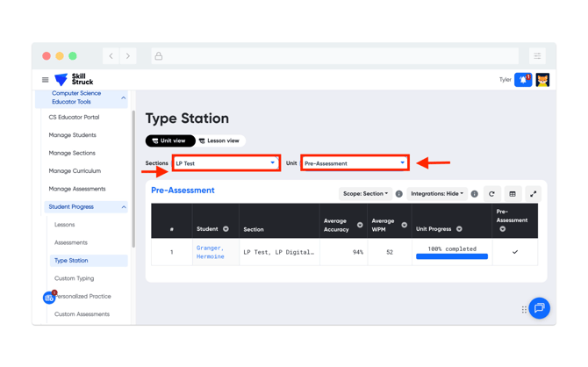Viewport: 588px width, 367px height.
Task: Click the 100% completed progress bar
Action: point(452,256)
